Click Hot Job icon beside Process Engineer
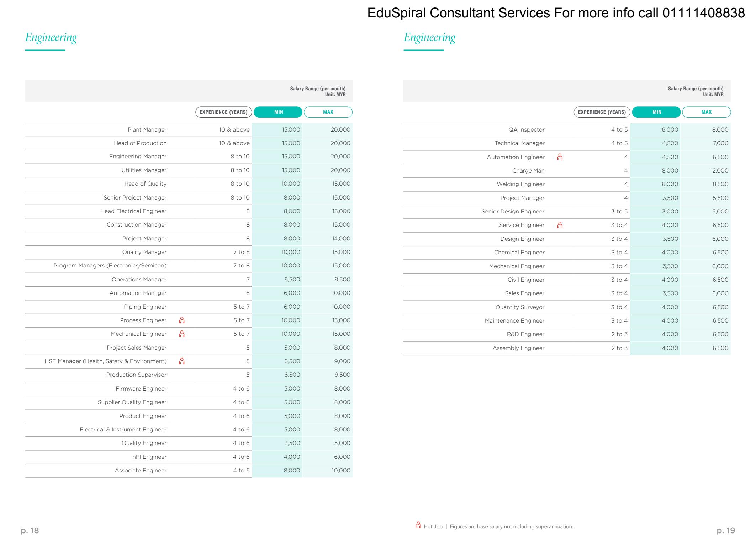 [182, 320]
